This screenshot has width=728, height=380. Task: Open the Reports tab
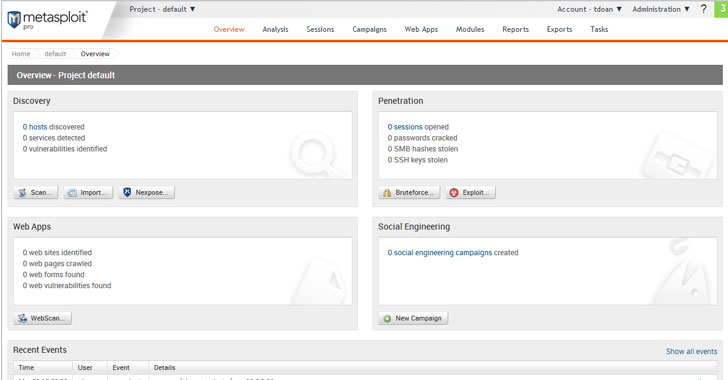[x=515, y=29]
